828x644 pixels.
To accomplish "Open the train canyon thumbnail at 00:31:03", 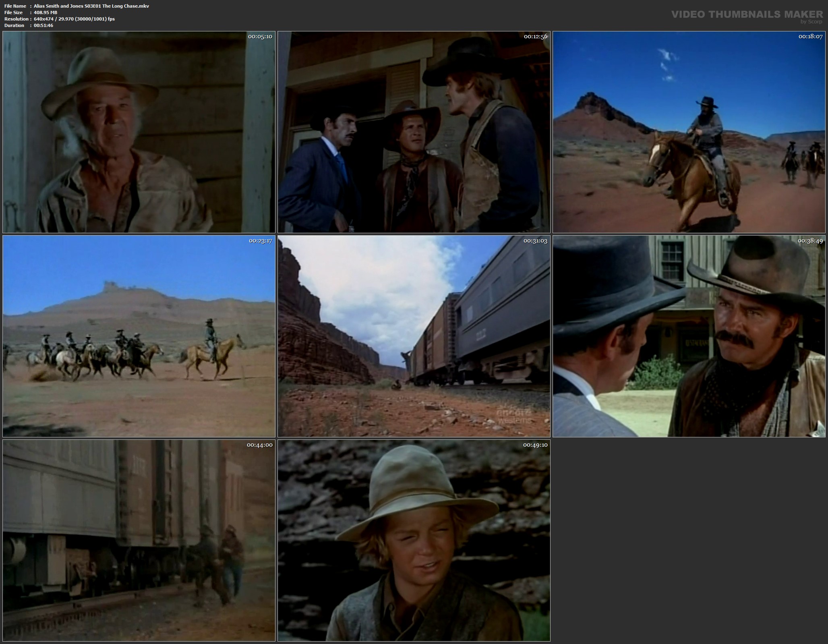I will pyautogui.click(x=414, y=336).
